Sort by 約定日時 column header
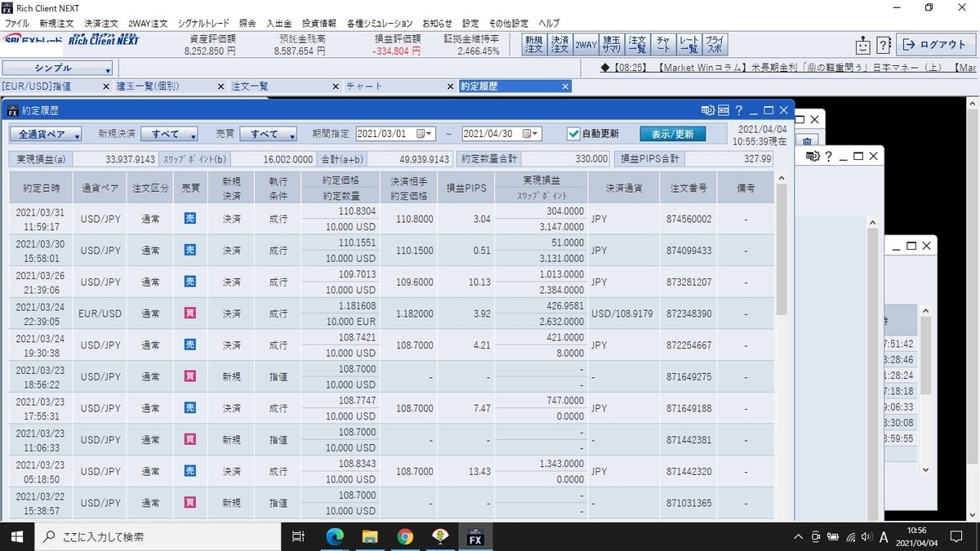This screenshot has height=551, width=980. point(41,187)
